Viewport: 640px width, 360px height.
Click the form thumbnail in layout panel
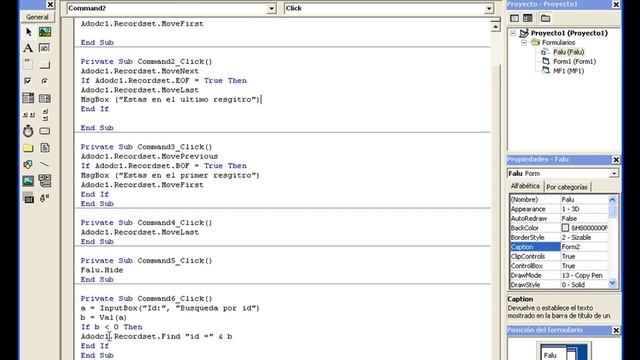(553, 353)
